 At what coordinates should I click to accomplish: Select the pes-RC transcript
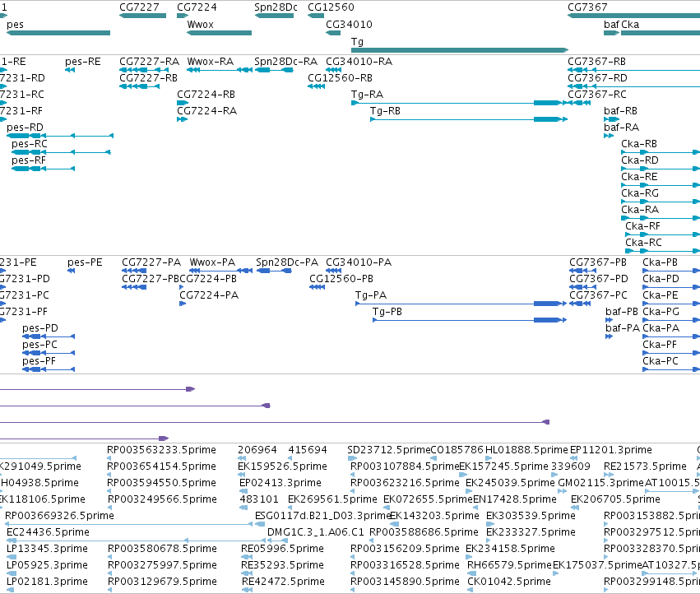[61, 152]
